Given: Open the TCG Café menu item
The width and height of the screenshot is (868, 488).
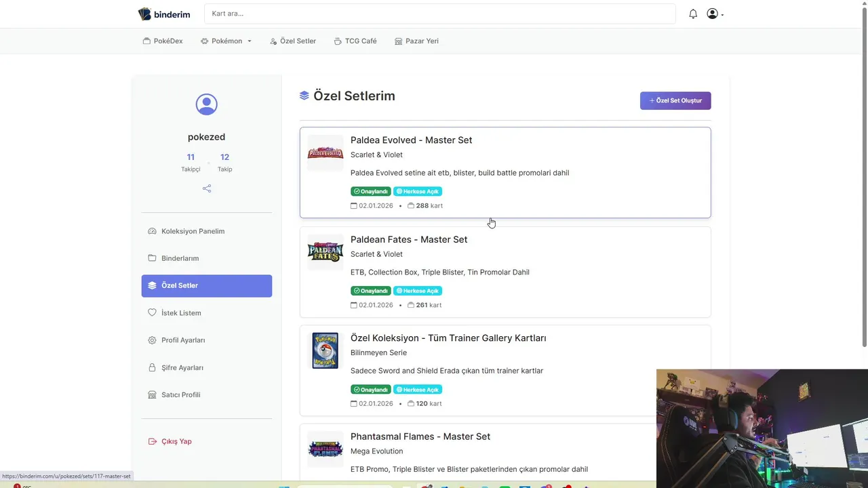Looking at the screenshot, I should [x=355, y=41].
